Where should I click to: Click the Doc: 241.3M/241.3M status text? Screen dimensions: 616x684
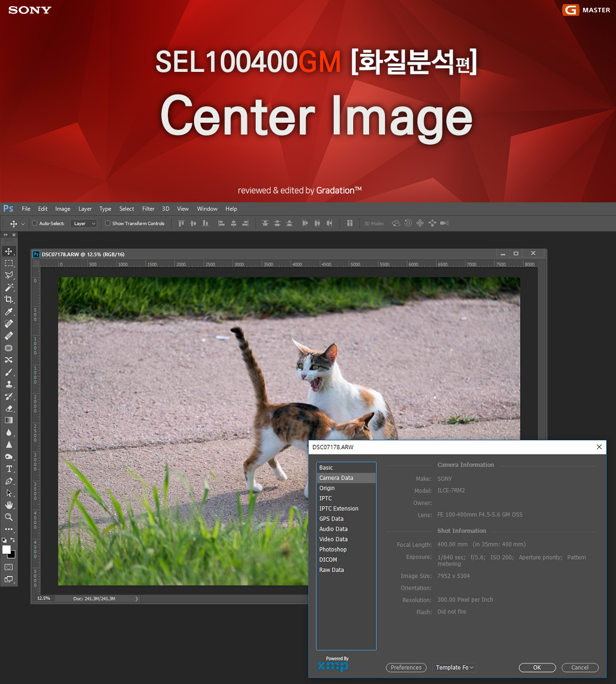pyautogui.click(x=94, y=599)
